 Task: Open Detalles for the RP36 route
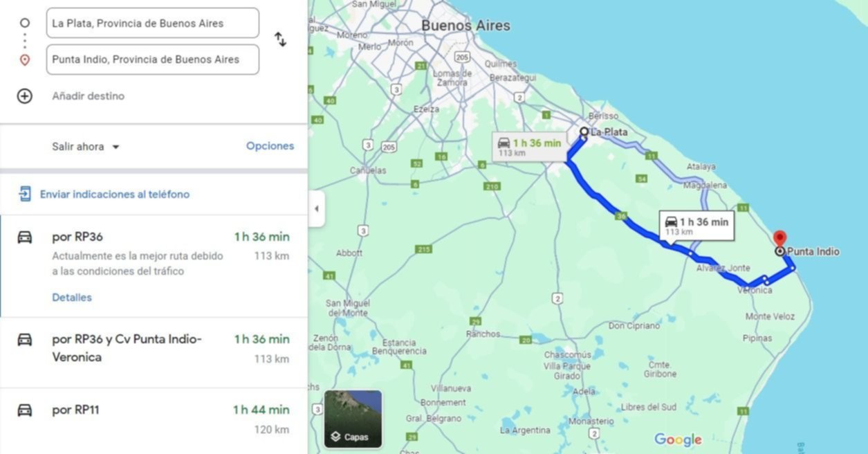coord(72,298)
